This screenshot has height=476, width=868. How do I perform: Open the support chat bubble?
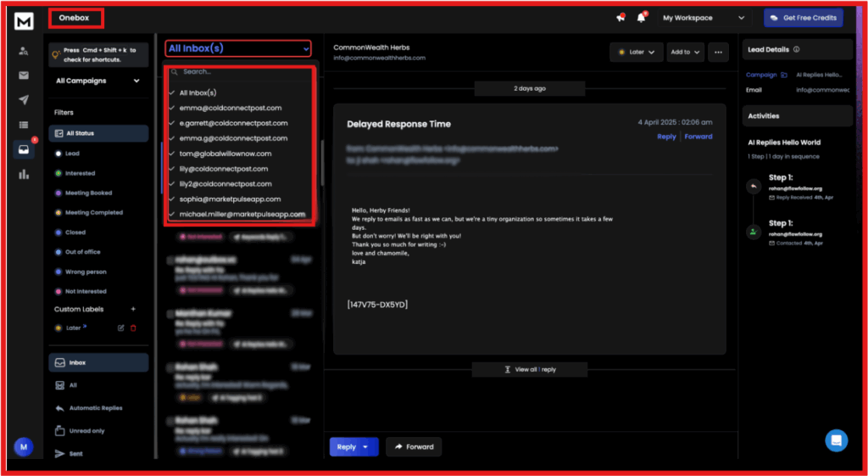[836, 440]
